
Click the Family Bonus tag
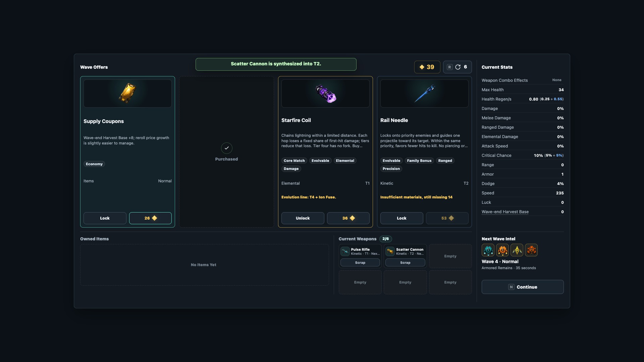pyautogui.click(x=419, y=161)
